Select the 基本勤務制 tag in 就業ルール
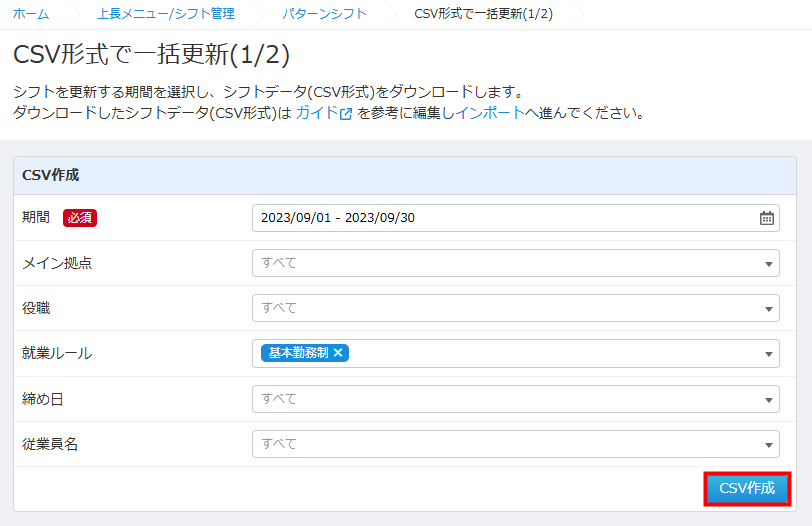Screen dimensions: 812x526 298,353
